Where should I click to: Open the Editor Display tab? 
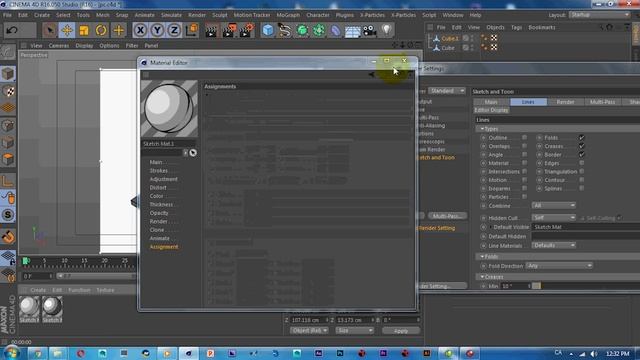click(x=491, y=110)
